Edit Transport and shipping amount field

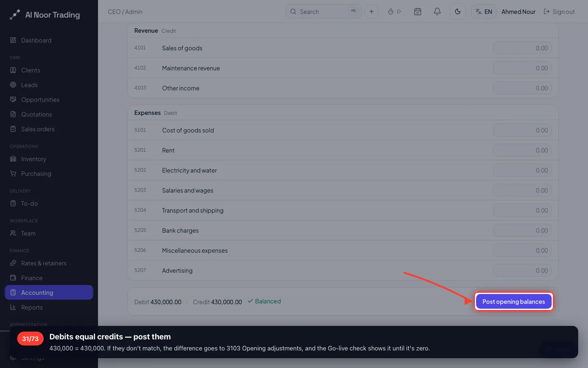pos(522,210)
